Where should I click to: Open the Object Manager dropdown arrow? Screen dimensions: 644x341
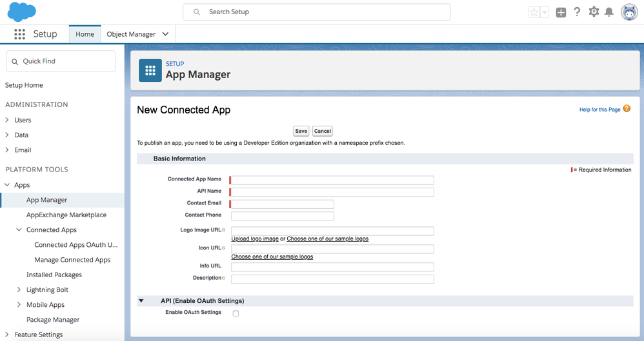[x=165, y=34]
